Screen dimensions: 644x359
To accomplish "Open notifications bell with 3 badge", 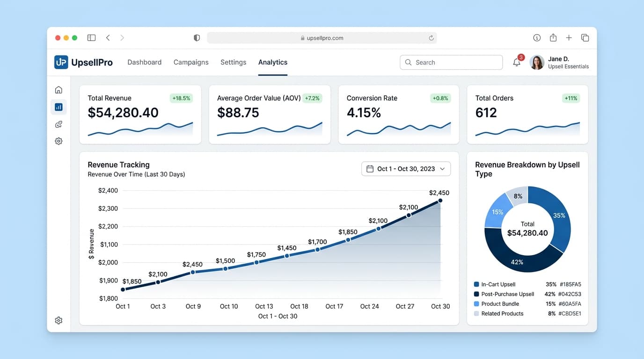I will [517, 62].
